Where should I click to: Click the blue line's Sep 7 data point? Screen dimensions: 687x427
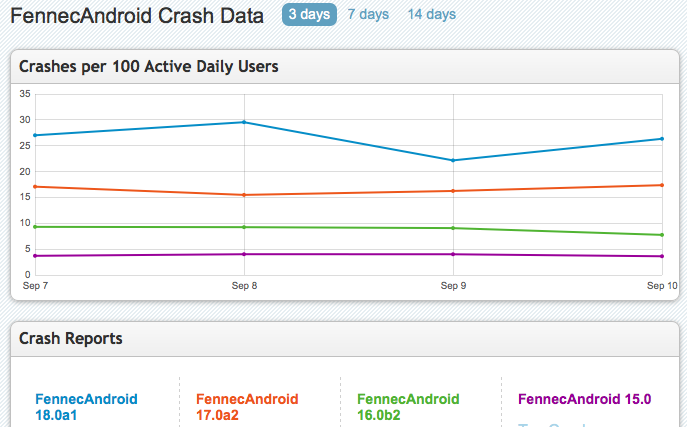tap(35, 135)
